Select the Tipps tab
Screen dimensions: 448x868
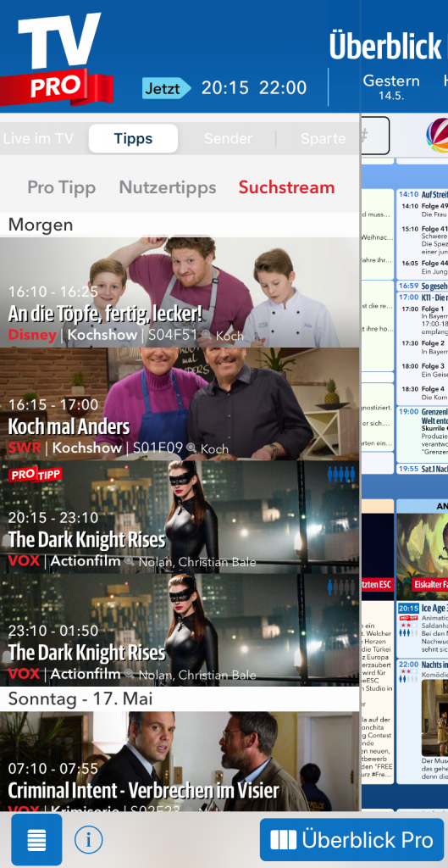point(133,138)
